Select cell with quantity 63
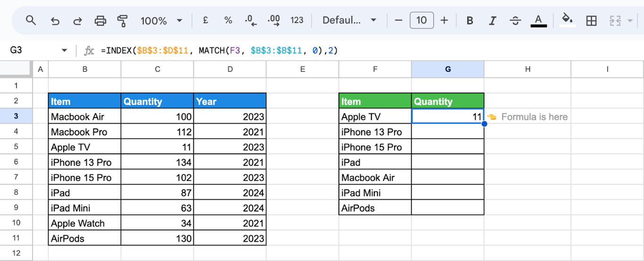 click(x=157, y=208)
